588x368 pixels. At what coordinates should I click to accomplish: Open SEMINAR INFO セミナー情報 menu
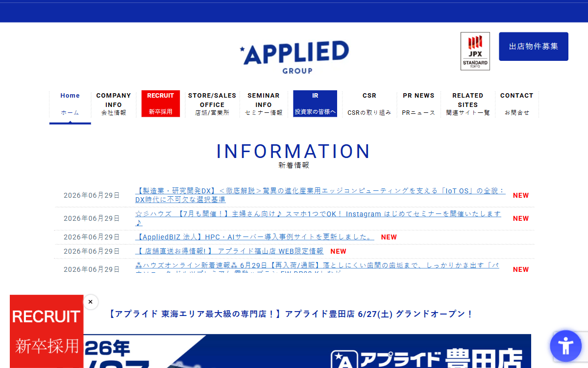click(264, 104)
